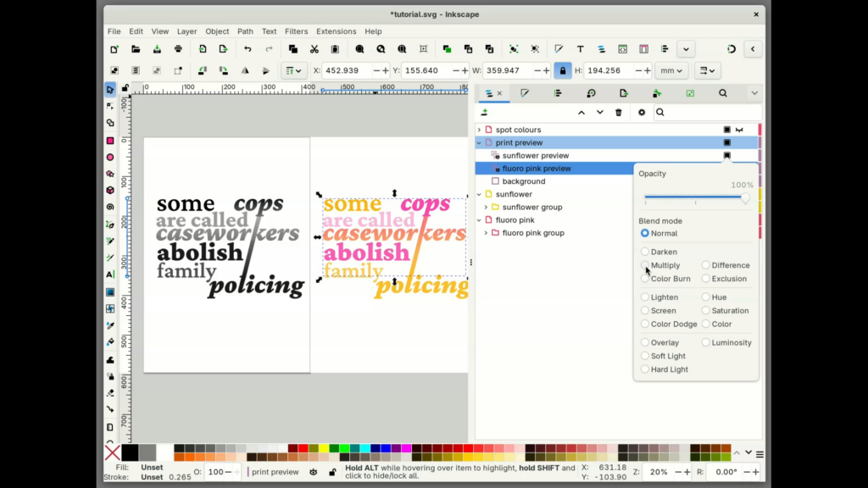Screen dimensions: 868x488
Task: Open the Filters menu
Action: pyautogui.click(x=296, y=31)
